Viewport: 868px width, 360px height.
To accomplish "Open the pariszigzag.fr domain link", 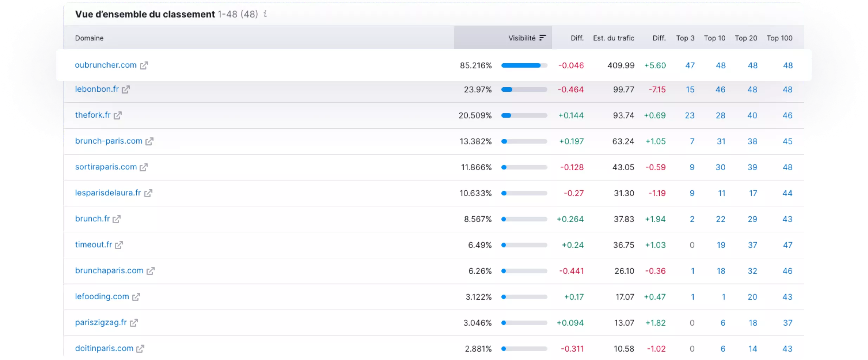I will 101,322.
